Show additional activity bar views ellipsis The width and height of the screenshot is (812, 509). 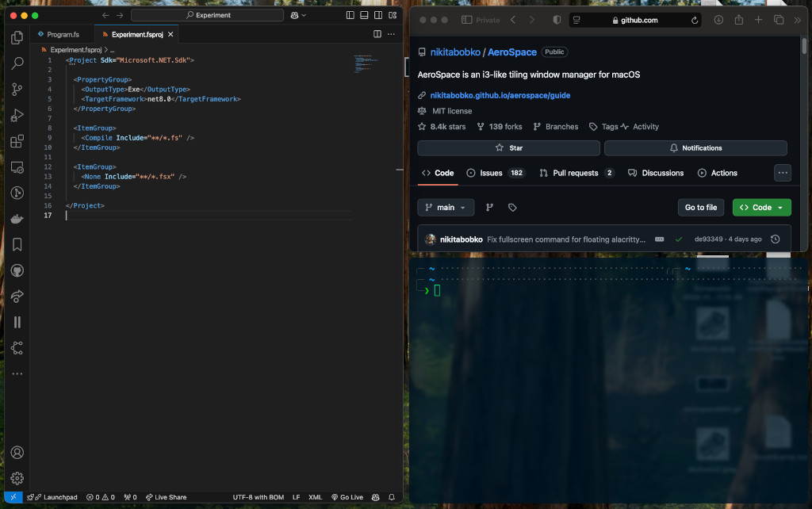coord(17,374)
